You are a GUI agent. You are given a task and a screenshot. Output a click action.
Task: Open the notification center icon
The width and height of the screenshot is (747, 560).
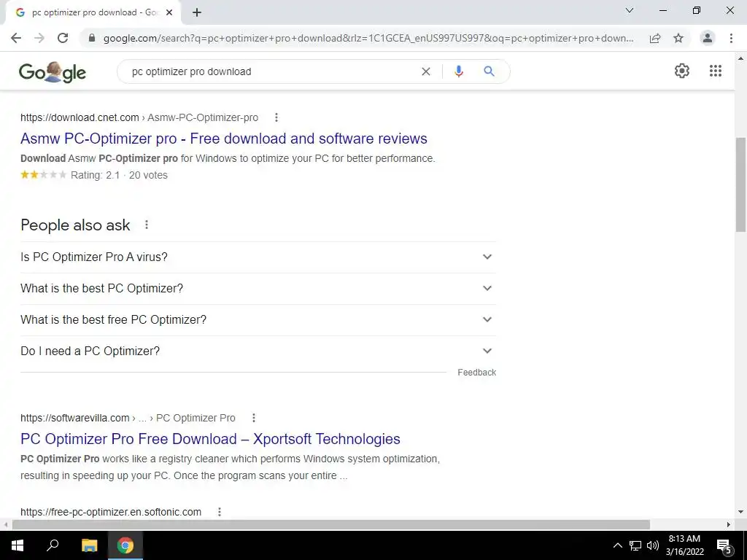[x=724, y=545]
